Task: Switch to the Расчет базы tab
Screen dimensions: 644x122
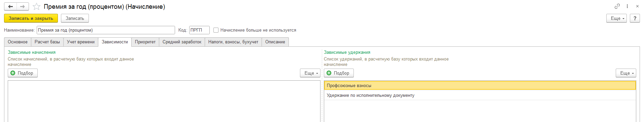Action: 47,42
